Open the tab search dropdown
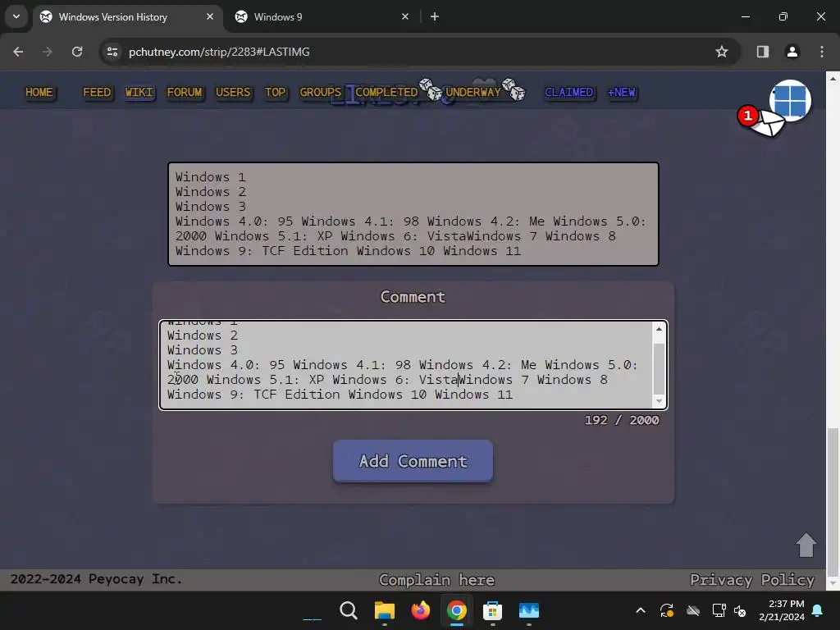Viewport: 840px width, 630px height. tap(16, 16)
